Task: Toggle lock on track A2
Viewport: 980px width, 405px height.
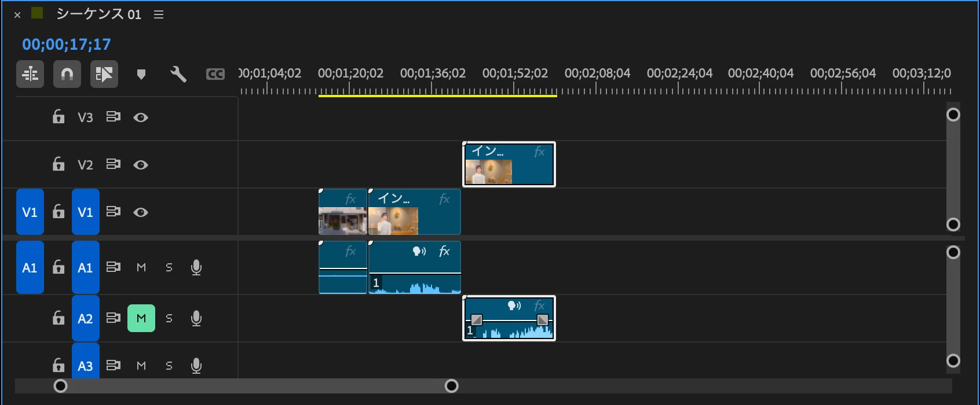Action: [x=58, y=318]
